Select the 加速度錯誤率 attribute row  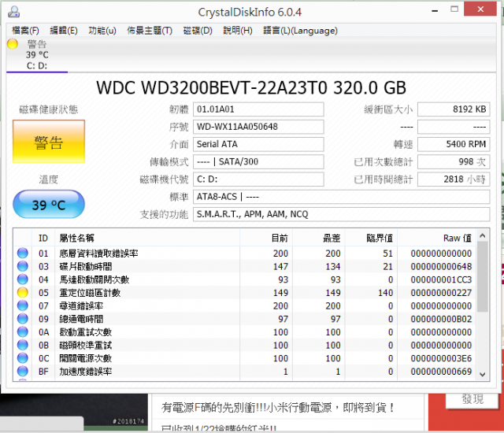(245, 372)
